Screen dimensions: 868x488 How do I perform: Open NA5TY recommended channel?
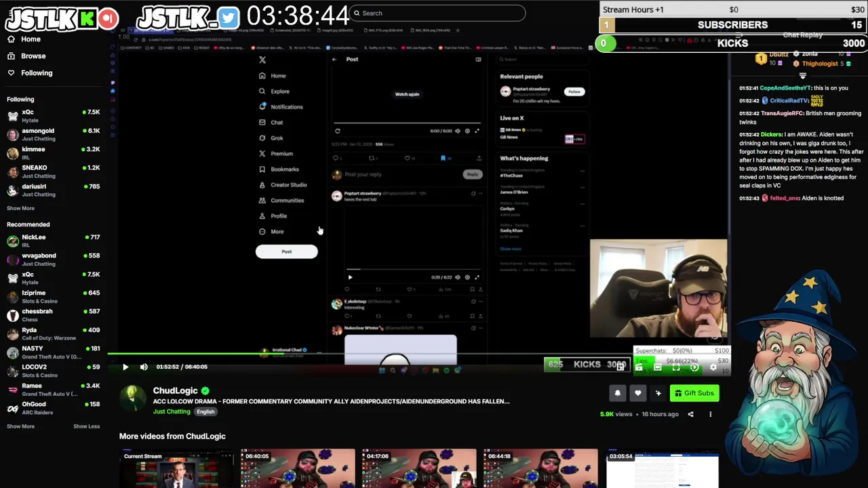tap(53, 352)
